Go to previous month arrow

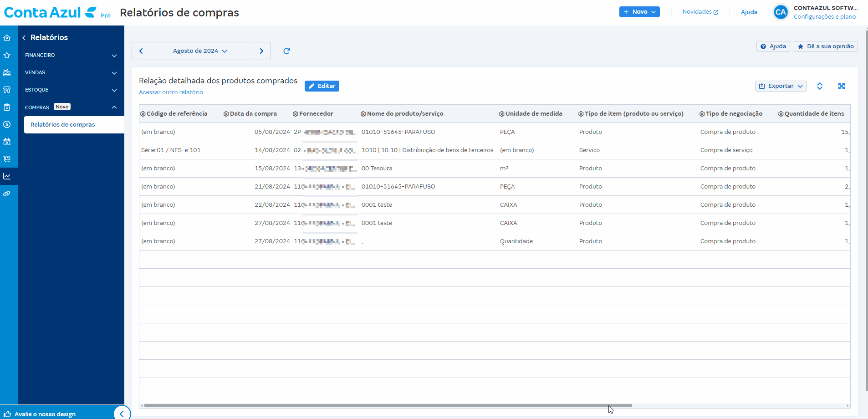pos(141,51)
